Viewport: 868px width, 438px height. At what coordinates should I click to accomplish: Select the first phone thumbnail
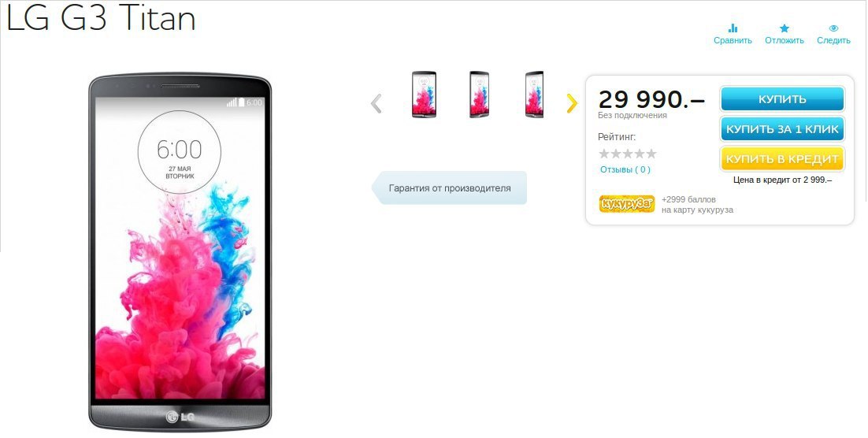click(424, 95)
